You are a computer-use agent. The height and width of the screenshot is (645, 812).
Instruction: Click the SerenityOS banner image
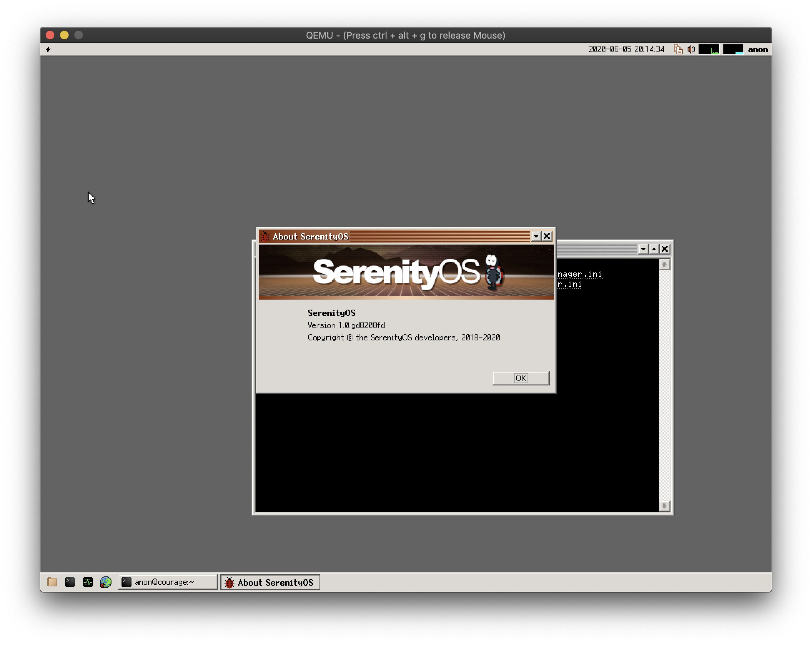click(x=406, y=272)
